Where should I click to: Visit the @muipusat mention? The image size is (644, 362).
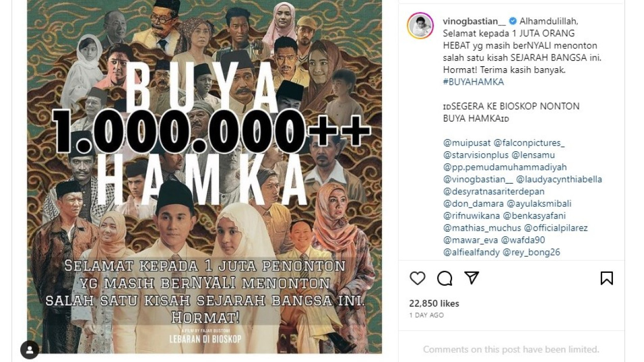(x=466, y=143)
